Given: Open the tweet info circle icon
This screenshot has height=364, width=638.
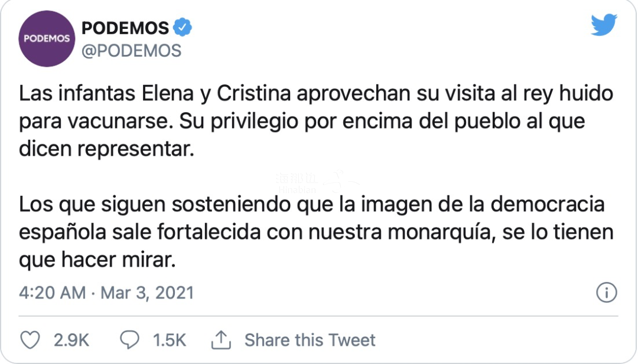Looking at the screenshot, I should [x=607, y=293].
